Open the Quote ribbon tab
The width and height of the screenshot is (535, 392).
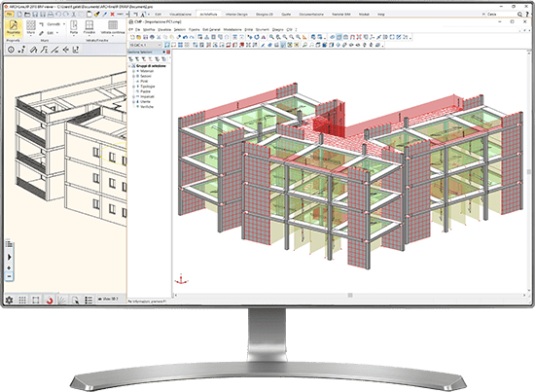click(x=286, y=15)
